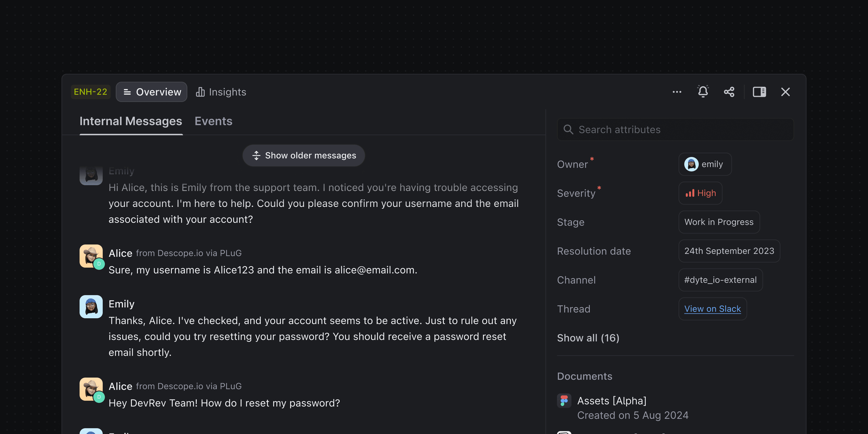This screenshot has height=434, width=868.
Task: Open the Overview tab
Action: (152, 92)
